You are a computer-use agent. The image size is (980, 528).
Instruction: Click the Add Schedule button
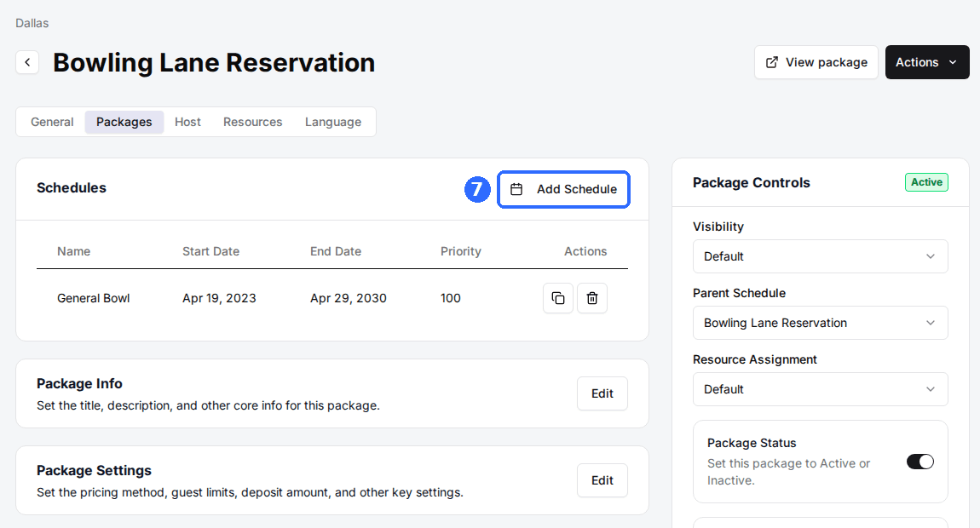pyautogui.click(x=564, y=189)
